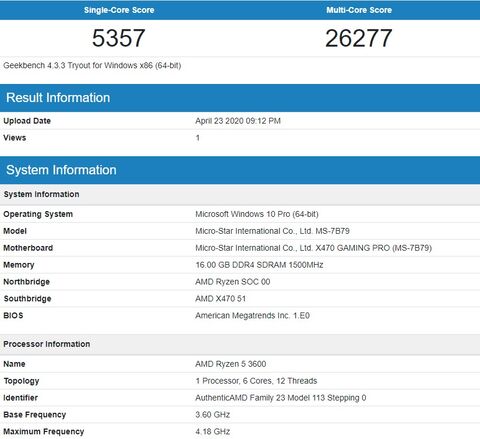Click the Northbridge label
The height and width of the screenshot is (439, 480).
click(x=26, y=282)
